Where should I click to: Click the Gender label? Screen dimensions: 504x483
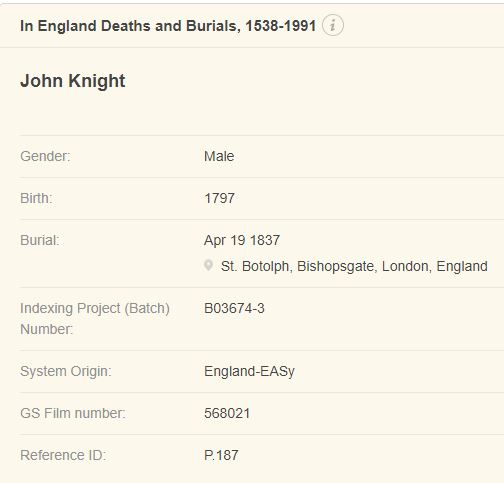point(45,156)
